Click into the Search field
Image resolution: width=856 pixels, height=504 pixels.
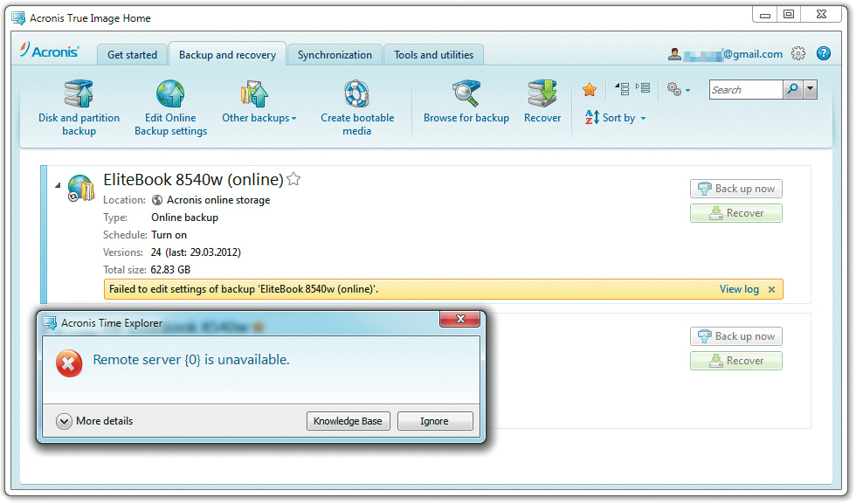746,90
